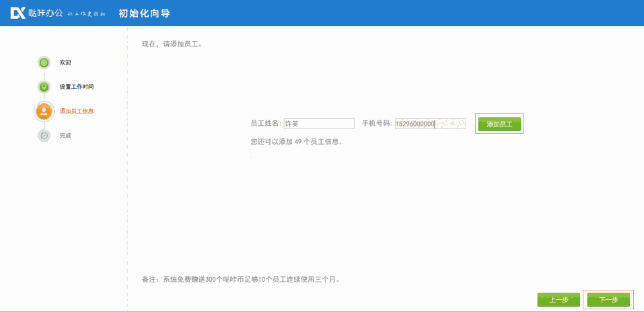Click the 初始化向导 header title

144,13
